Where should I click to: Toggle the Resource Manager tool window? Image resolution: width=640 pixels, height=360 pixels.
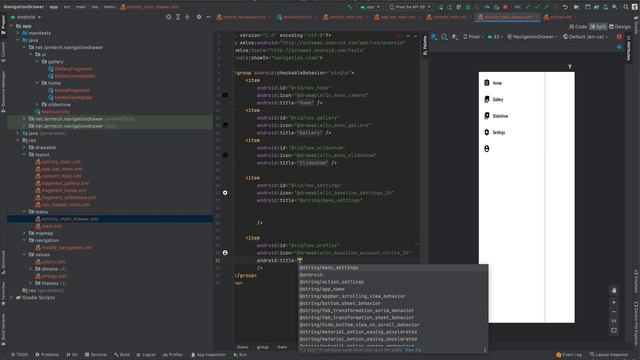click(3, 91)
